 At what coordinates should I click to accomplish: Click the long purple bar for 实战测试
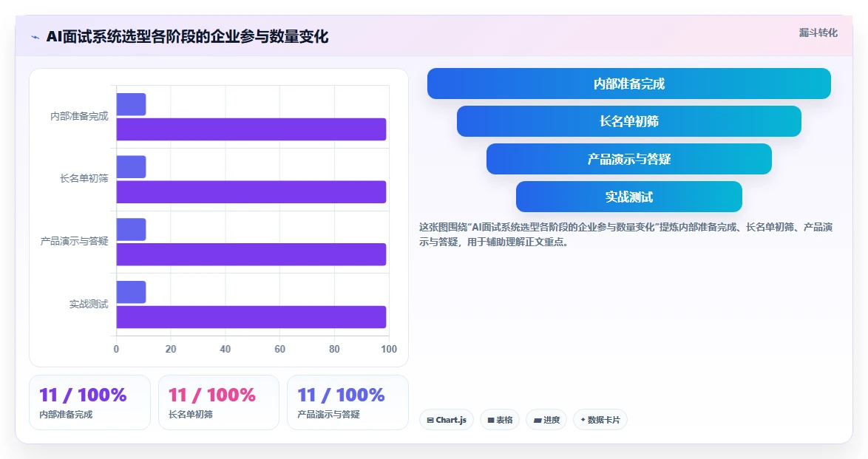[x=251, y=316]
